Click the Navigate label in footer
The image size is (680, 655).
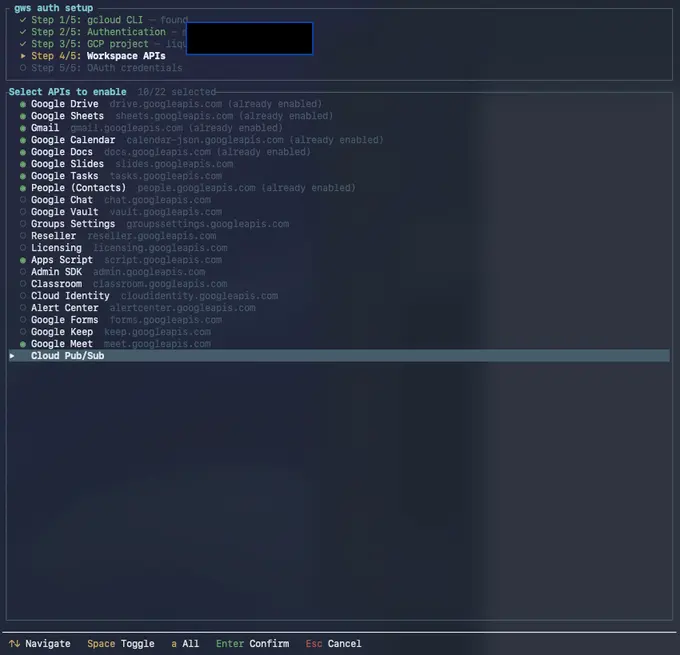point(48,644)
